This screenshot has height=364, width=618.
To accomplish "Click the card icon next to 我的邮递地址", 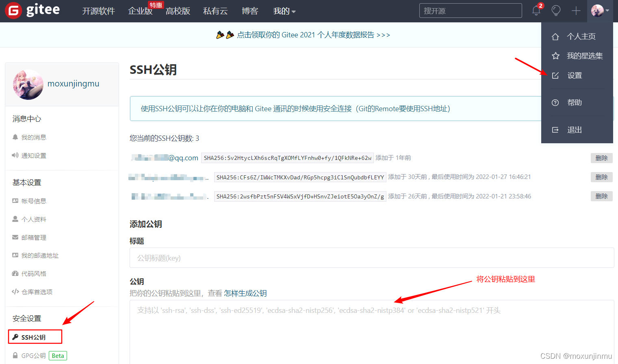I will pos(15,255).
